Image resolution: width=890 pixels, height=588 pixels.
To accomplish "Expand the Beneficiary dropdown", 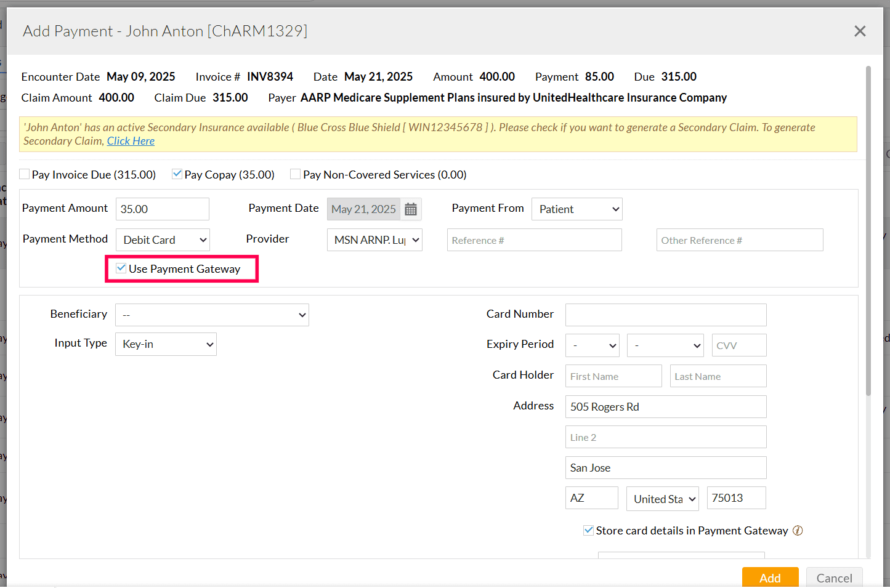I will (212, 315).
